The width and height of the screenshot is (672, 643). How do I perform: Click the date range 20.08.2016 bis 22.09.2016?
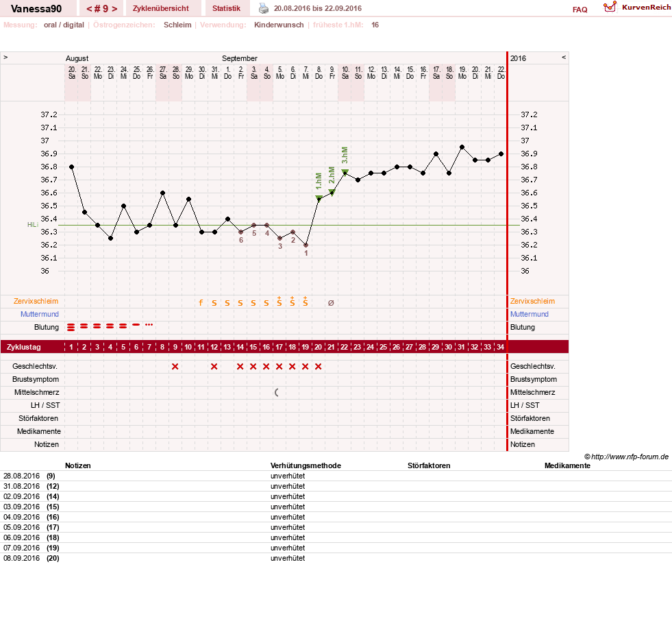[318, 8]
